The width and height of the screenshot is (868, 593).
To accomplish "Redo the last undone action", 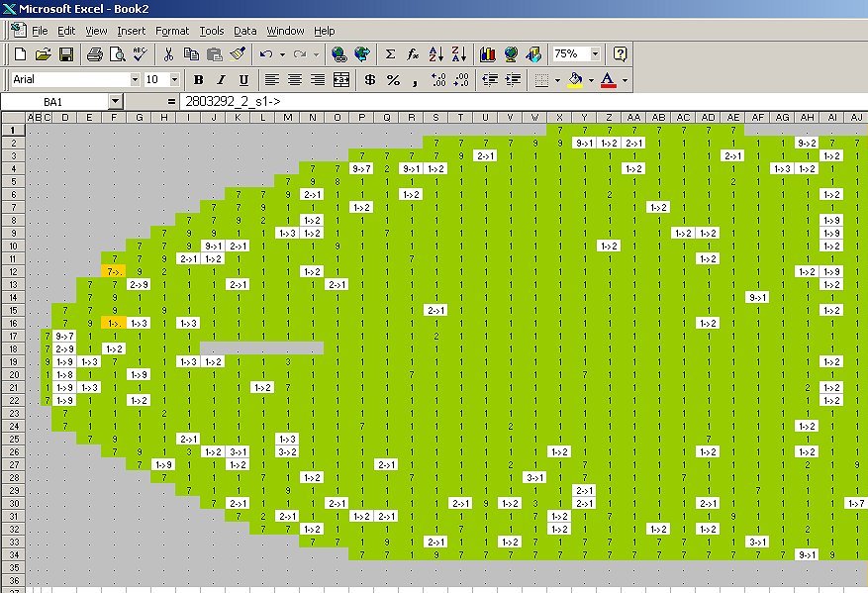I will 300,54.
